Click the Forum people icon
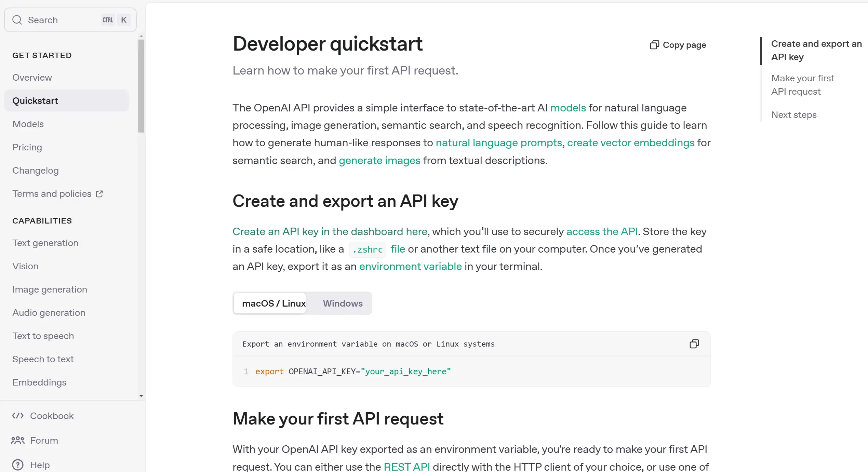868x472 pixels. pos(18,440)
